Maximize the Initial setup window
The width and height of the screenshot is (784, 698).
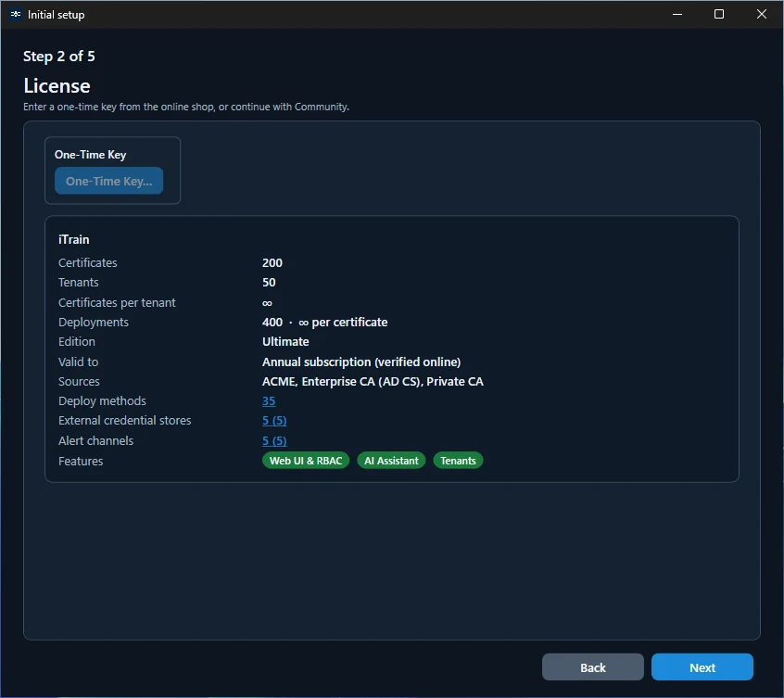[x=719, y=14]
